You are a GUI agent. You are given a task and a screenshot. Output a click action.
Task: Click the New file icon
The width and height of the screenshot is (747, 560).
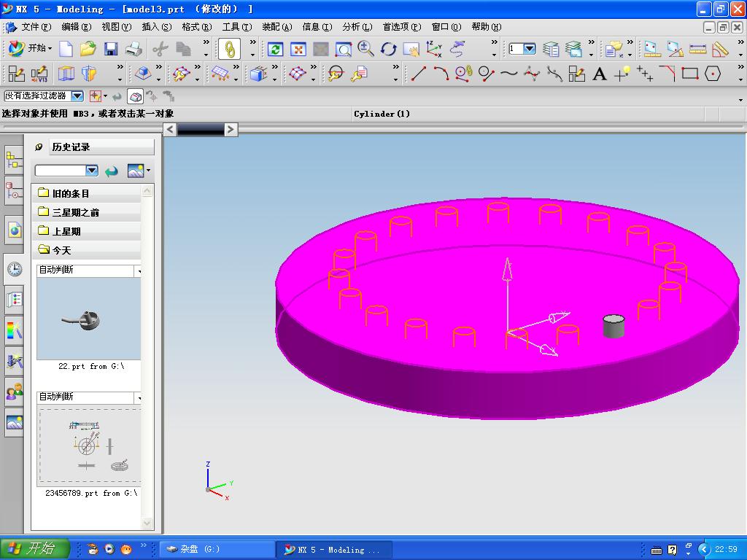[x=66, y=49]
